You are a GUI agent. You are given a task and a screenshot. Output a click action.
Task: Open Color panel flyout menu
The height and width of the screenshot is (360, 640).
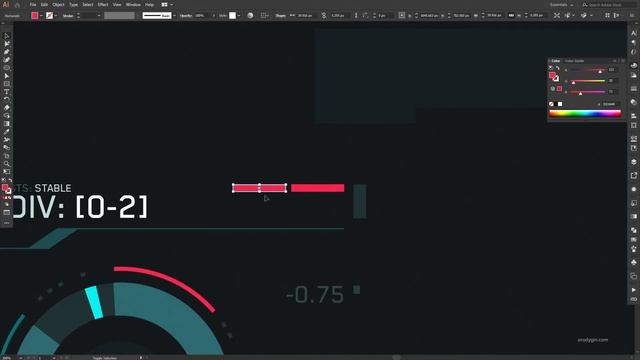(623, 60)
